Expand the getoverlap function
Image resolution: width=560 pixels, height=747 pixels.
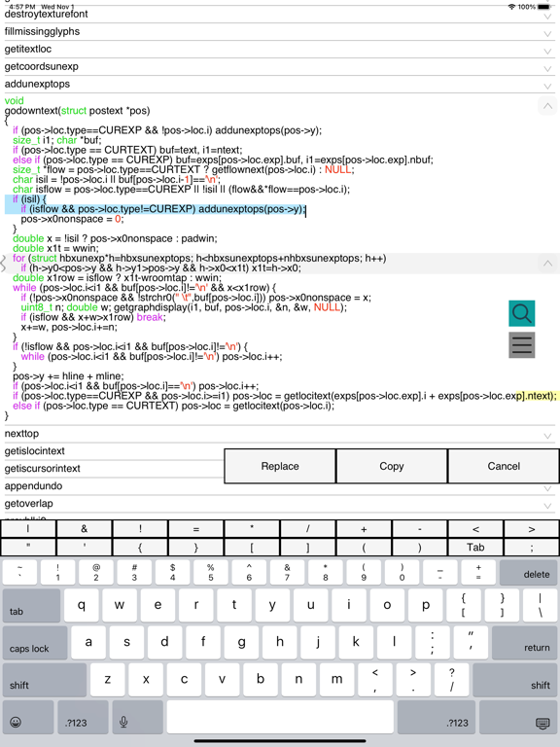click(x=547, y=506)
